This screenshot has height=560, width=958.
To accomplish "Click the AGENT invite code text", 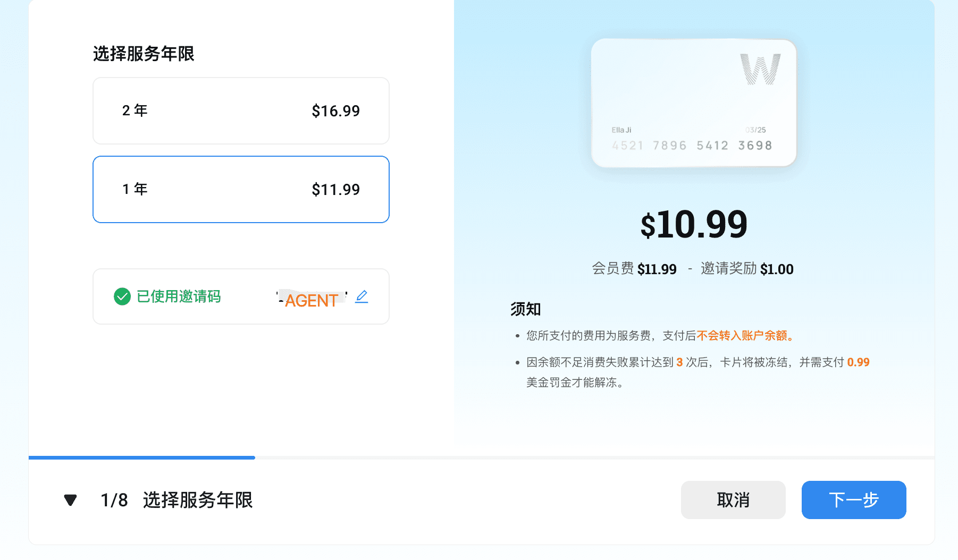I will (312, 300).
